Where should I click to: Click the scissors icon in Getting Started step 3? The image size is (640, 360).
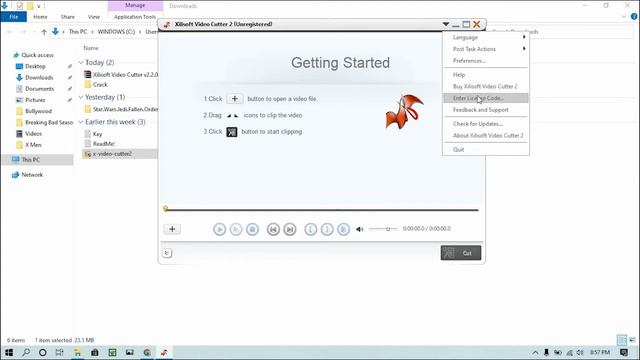(232, 132)
